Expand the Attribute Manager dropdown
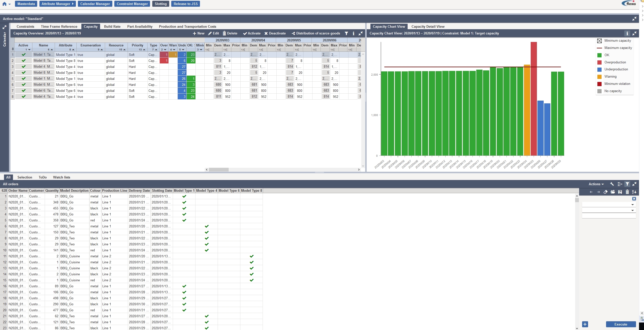Image resolution: width=644 pixels, height=330 pixels. pyautogui.click(x=57, y=4)
